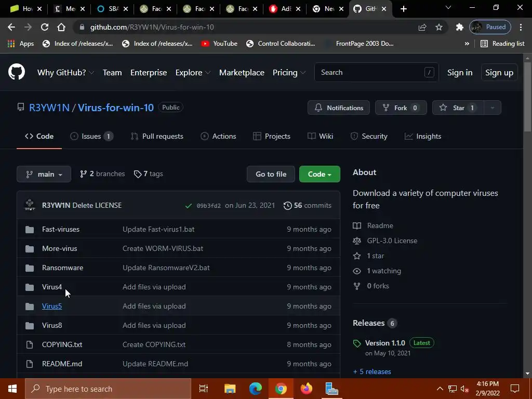This screenshot has width=532, height=399.
Task: Show hidden tray icons chevron
Action: (440, 389)
